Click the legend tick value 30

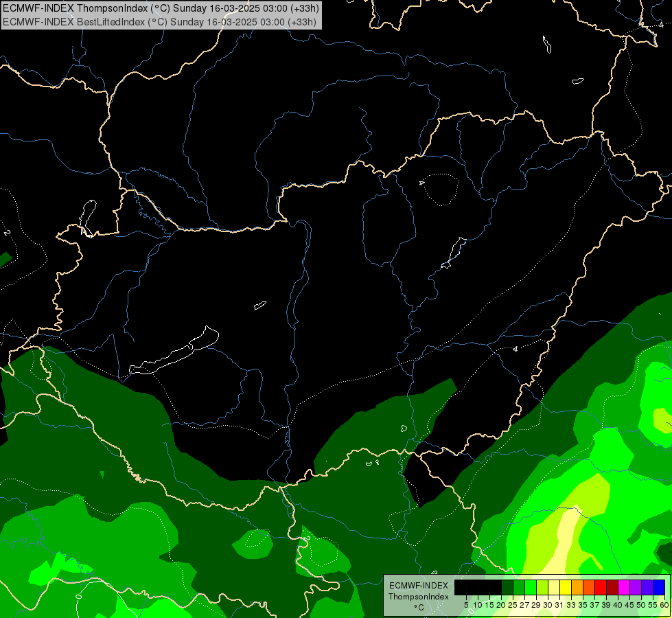(x=548, y=605)
